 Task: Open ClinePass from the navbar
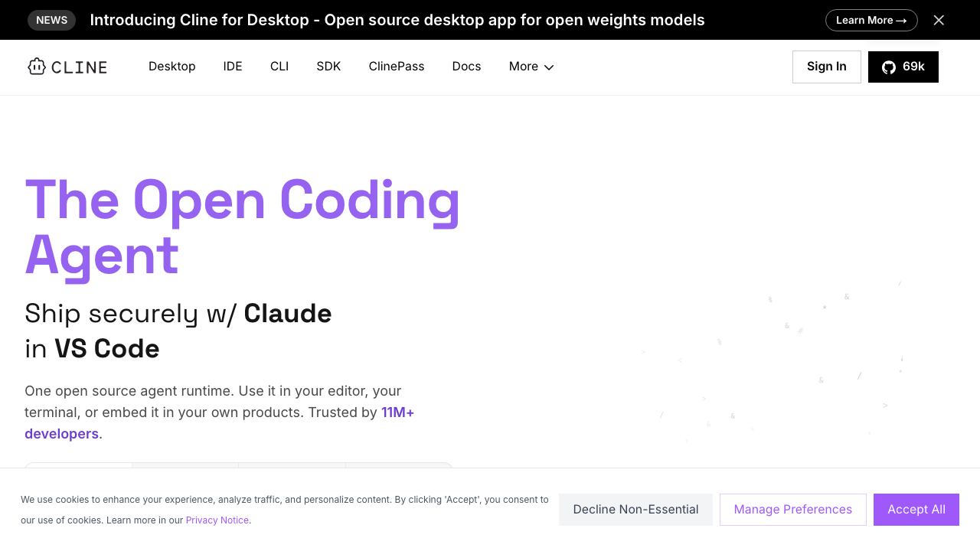click(397, 67)
